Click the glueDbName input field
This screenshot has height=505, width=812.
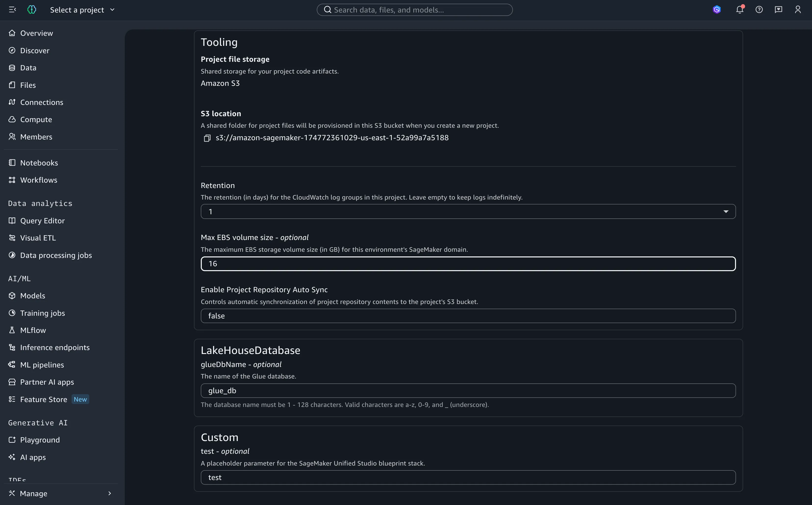[x=468, y=391]
